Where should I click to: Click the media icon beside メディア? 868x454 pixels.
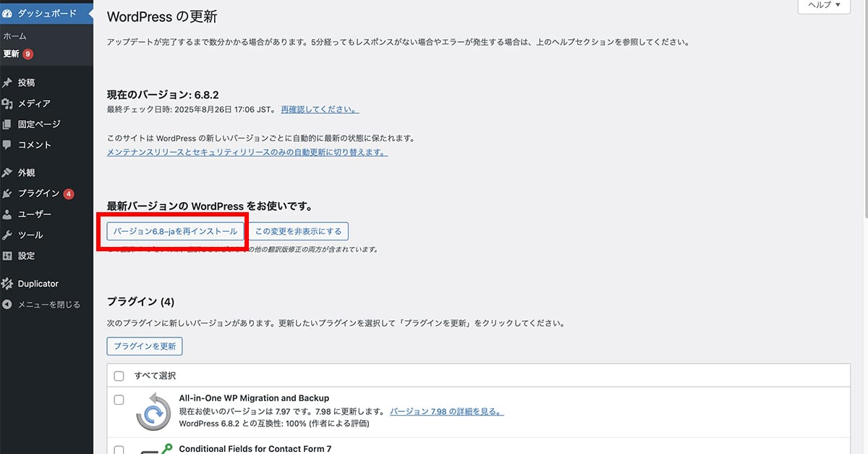pyautogui.click(x=7, y=104)
